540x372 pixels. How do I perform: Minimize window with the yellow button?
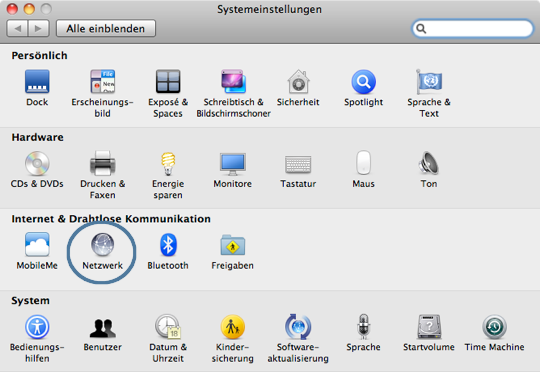pyautogui.click(x=29, y=9)
